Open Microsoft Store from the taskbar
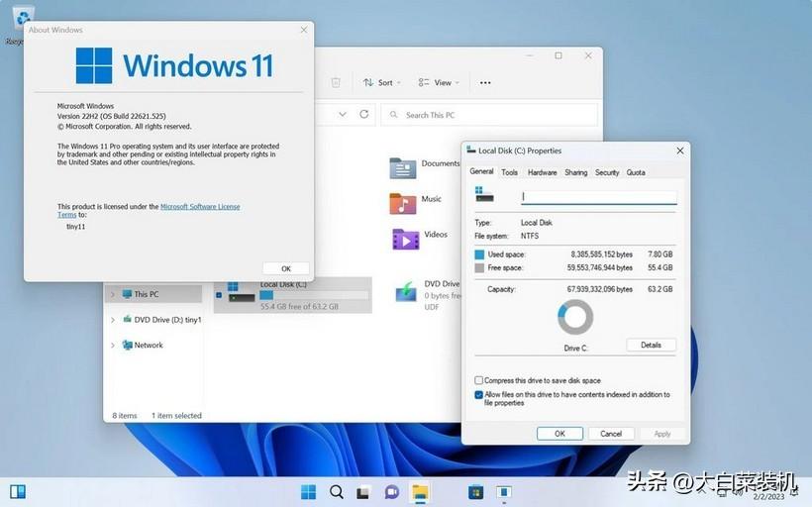Screen dimensions: 812x507 point(475,492)
